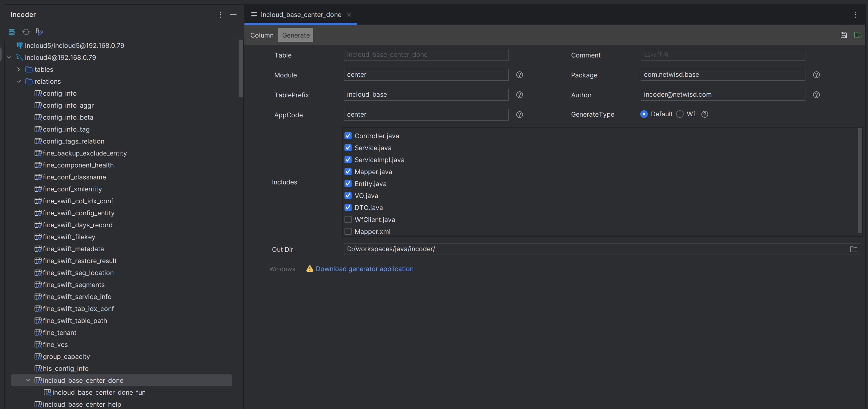Switch to the Column tab
The height and width of the screenshot is (409, 868).
262,35
